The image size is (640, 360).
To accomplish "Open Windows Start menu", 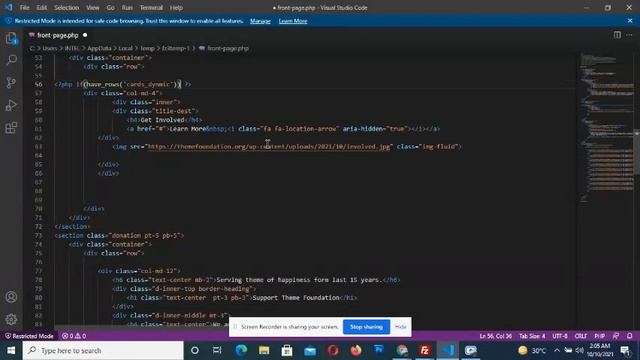I will click(11, 350).
